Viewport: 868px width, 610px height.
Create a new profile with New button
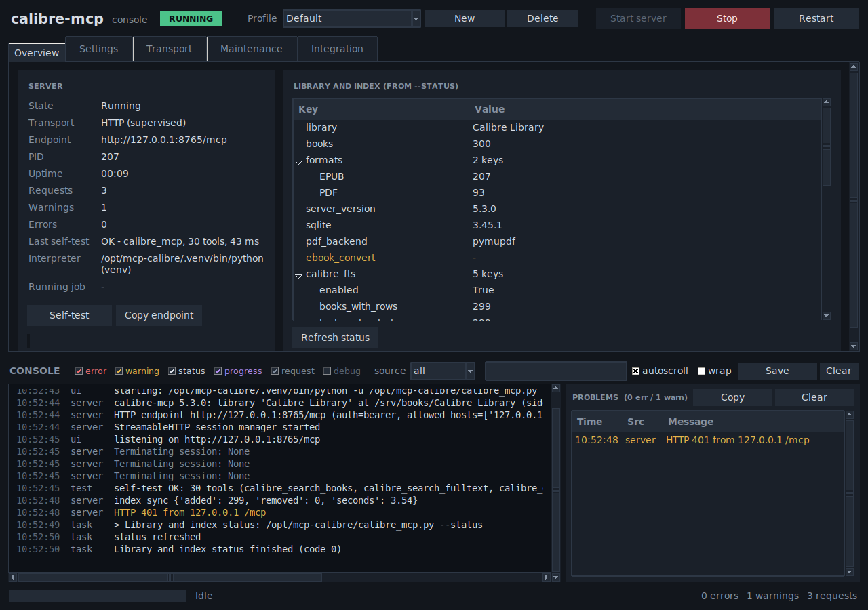click(x=465, y=18)
